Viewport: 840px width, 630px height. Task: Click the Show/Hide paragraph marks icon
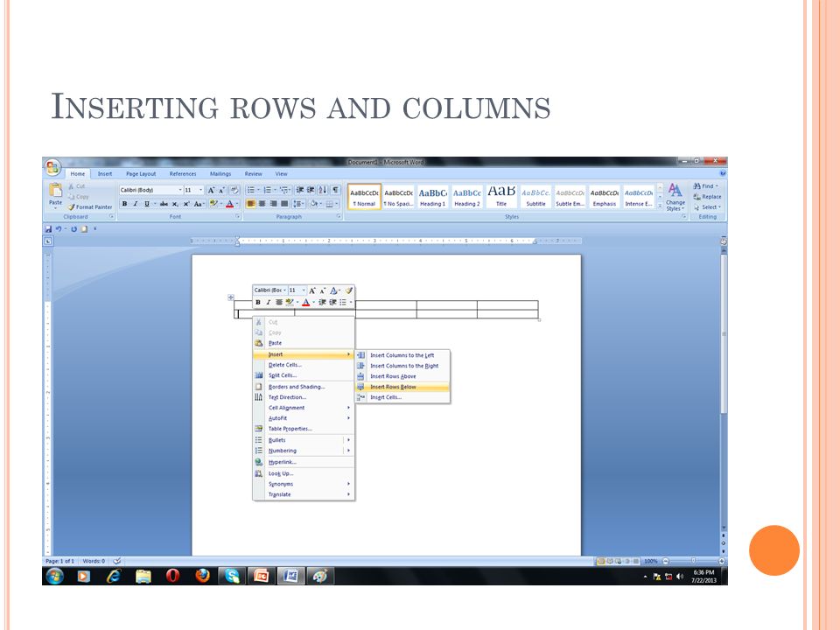pyautogui.click(x=335, y=190)
